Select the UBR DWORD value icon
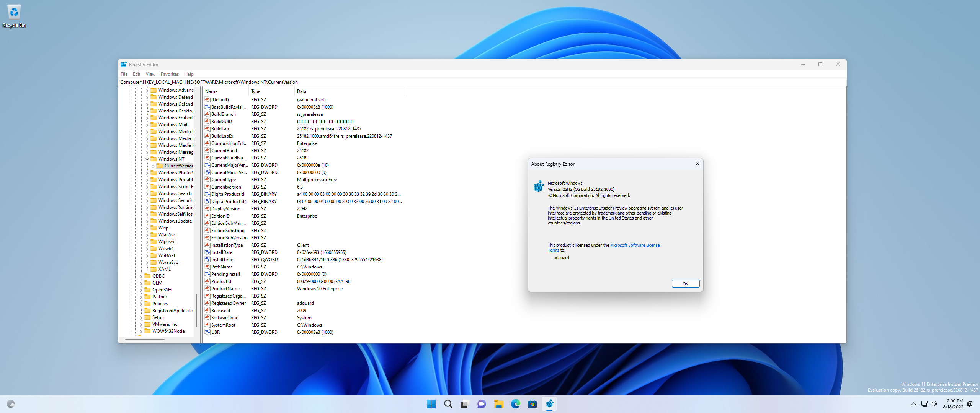 tap(207, 332)
